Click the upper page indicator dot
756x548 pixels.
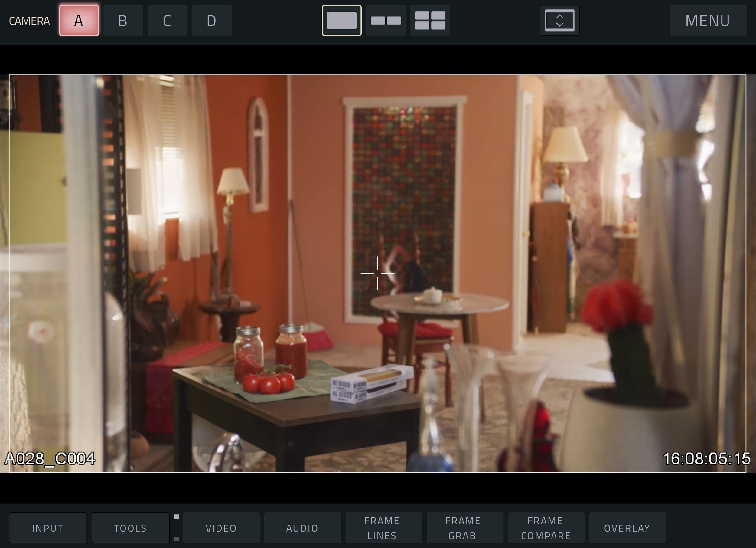coord(177,517)
